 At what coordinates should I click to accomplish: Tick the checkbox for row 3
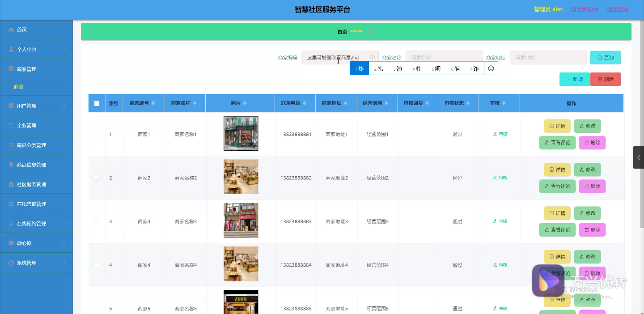click(96, 221)
